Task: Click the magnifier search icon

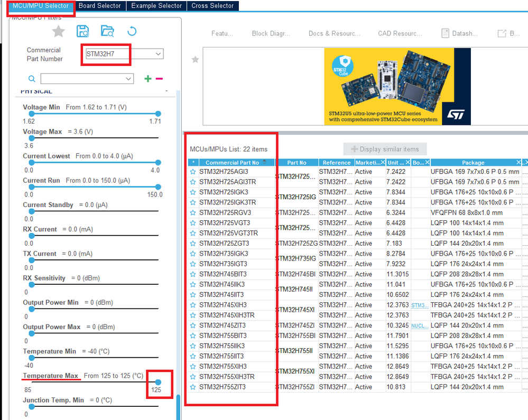Action: [32, 79]
